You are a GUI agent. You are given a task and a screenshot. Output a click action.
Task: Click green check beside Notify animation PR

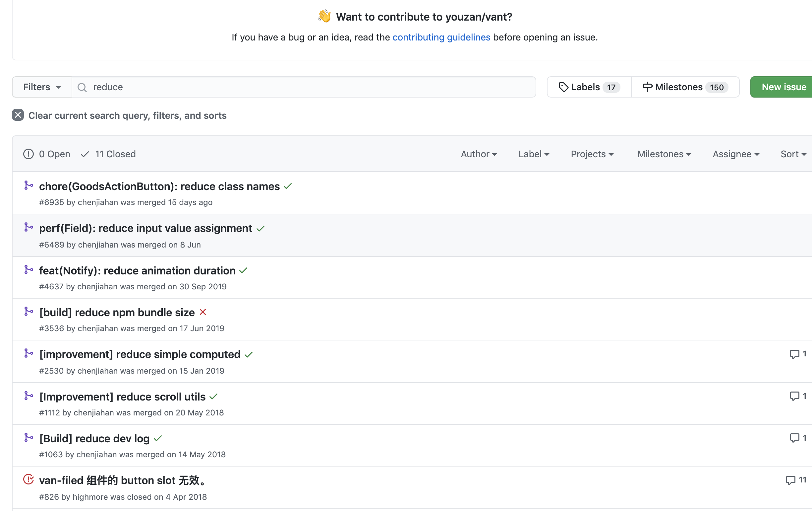tap(244, 271)
